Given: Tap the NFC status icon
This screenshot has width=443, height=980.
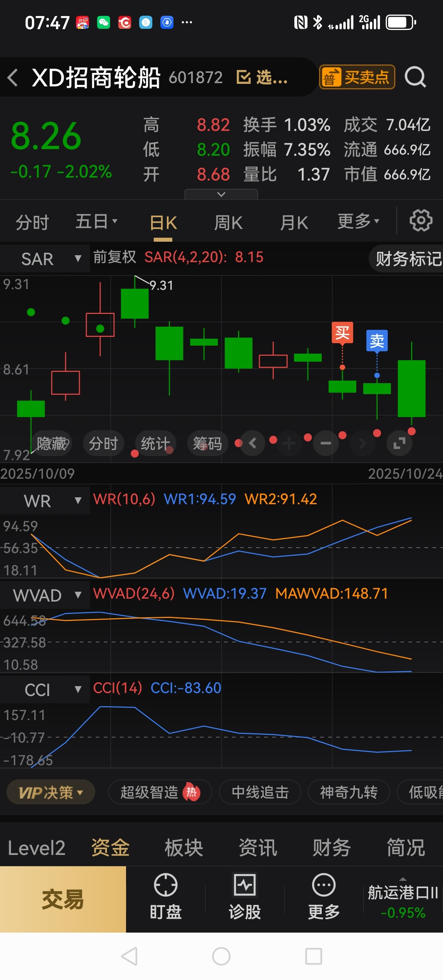Looking at the screenshot, I should click(301, 23).
